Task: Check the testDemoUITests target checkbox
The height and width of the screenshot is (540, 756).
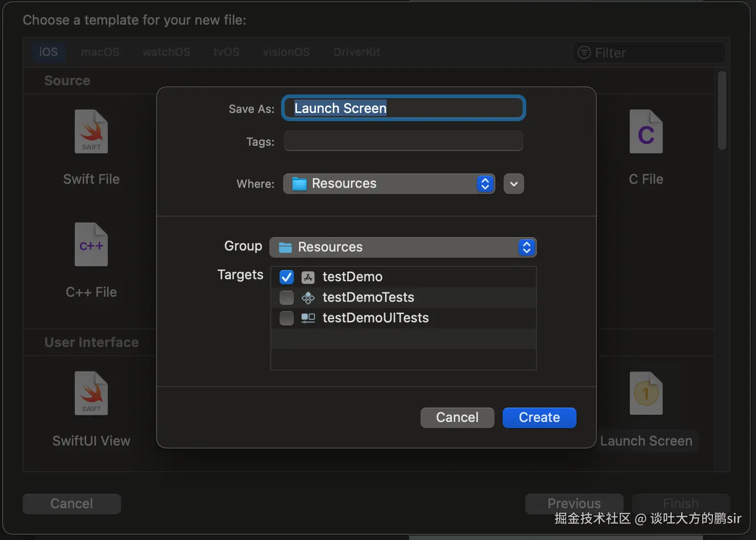Action: (287, 318)
